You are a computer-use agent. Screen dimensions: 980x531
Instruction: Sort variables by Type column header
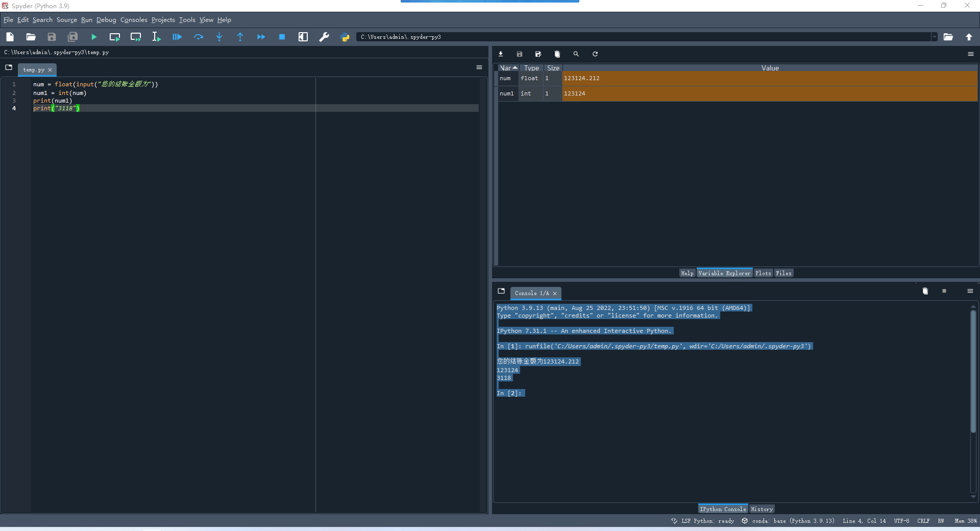(531, 68)
